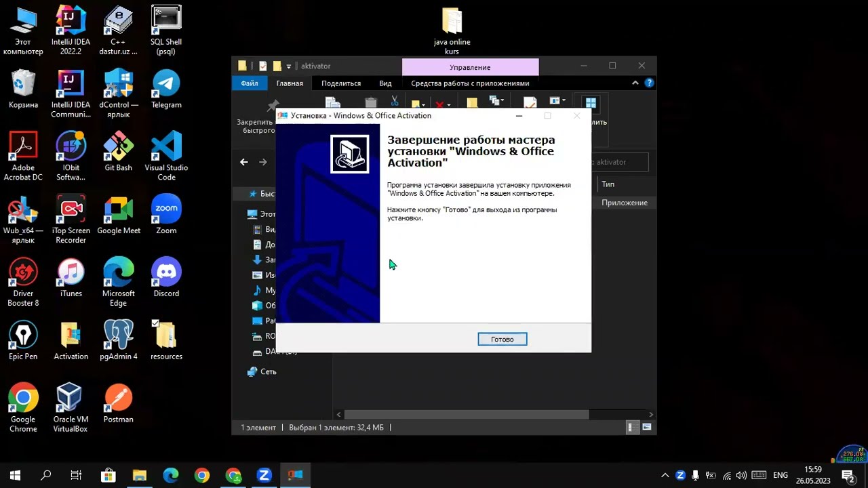Click the Приложение type cell in Explorer
Image resolution: width=868 pixels, height=488 pixels.
tap(624, 203)
